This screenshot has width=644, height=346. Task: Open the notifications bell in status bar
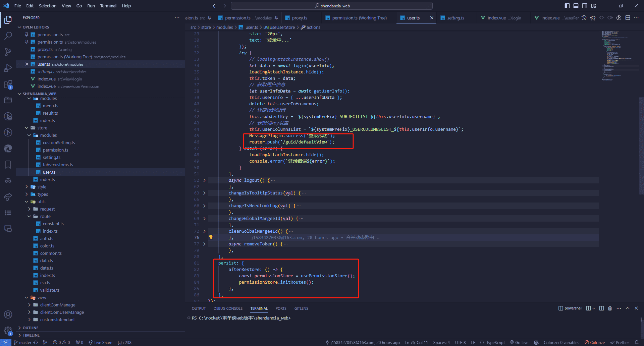[x=637, y=342]
